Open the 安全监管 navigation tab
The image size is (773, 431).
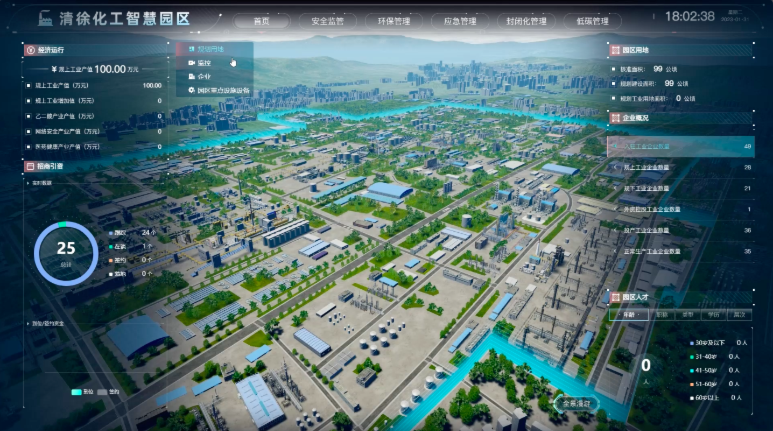[327, 20]
